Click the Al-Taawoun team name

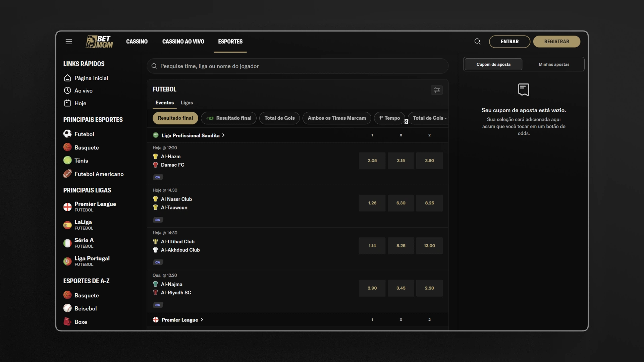(x=174, y=207)
